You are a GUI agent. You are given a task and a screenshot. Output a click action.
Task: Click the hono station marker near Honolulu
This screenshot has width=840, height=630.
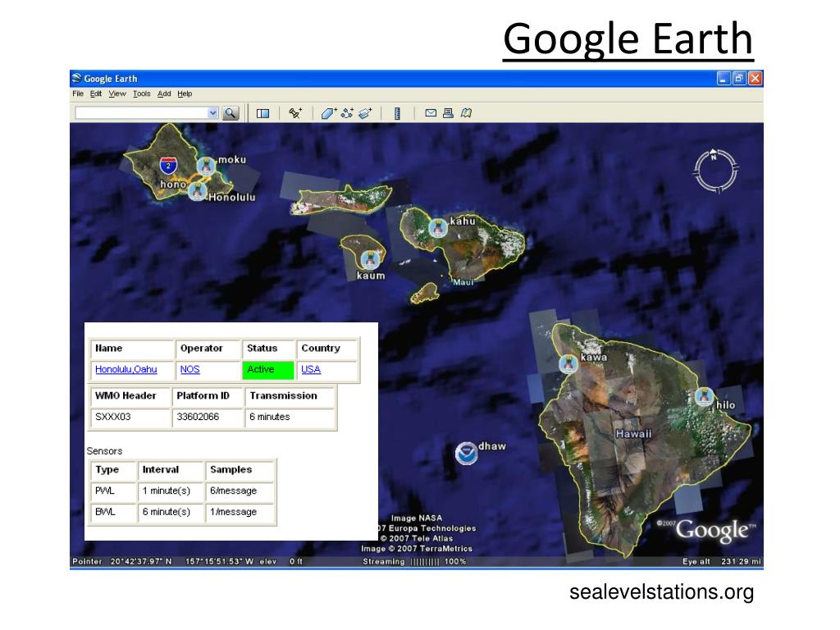point(197,191)
